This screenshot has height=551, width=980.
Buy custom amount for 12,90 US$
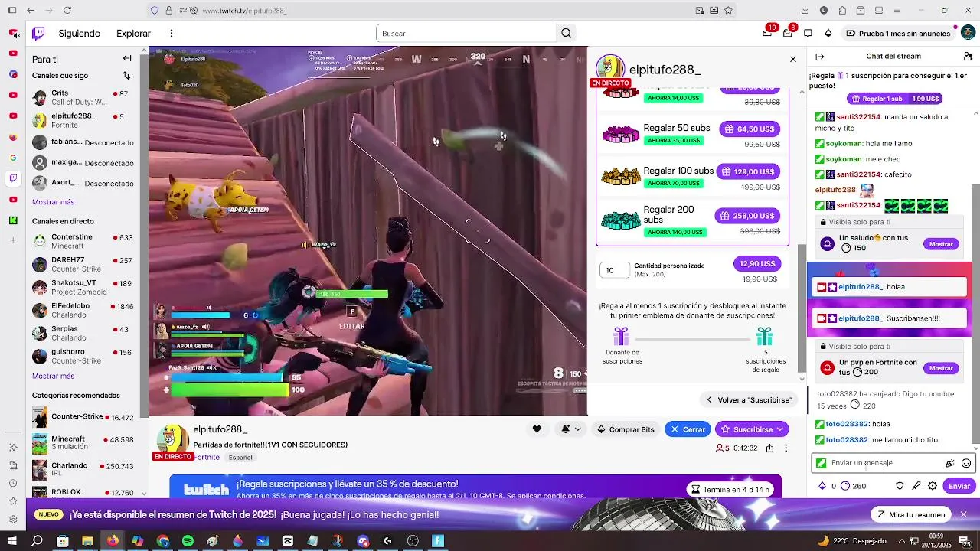(x=756, y=263)
